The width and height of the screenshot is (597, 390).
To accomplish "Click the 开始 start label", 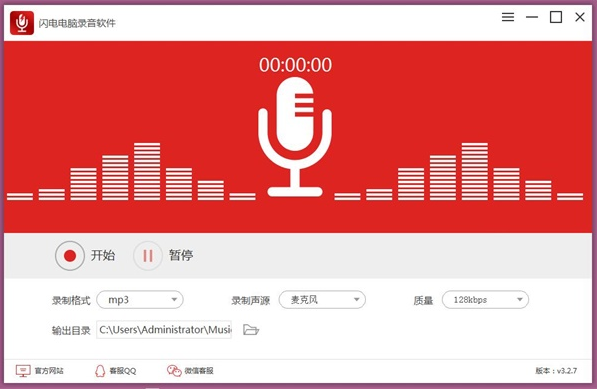I will [103, 255].
